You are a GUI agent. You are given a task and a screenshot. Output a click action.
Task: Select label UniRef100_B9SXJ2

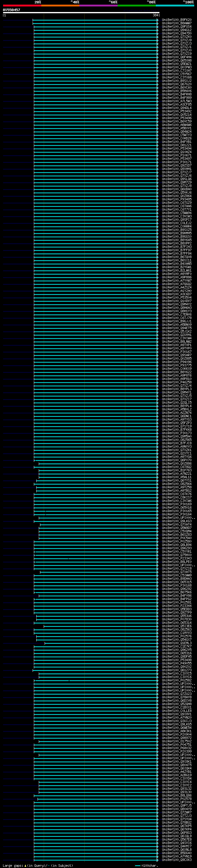(176, 81)
